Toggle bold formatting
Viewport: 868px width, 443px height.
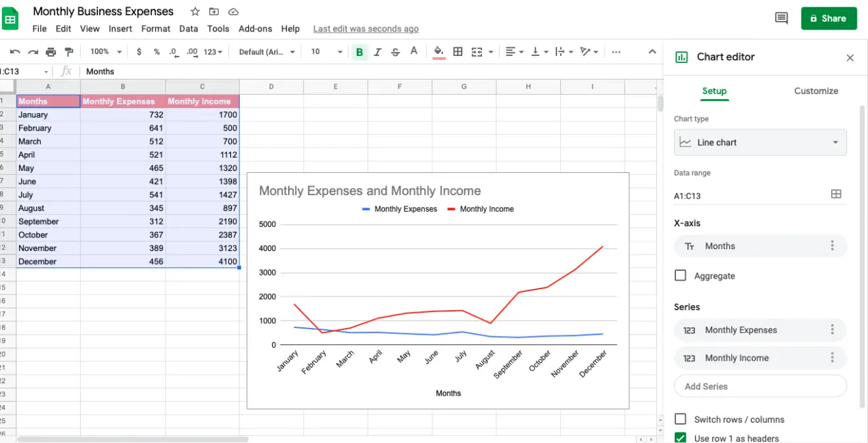[359, 51]
